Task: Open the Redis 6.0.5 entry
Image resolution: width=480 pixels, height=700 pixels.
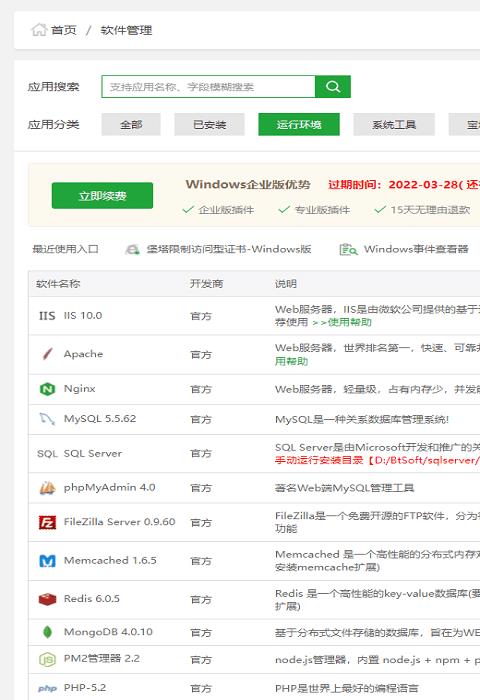Action: [x=92, y=599]
